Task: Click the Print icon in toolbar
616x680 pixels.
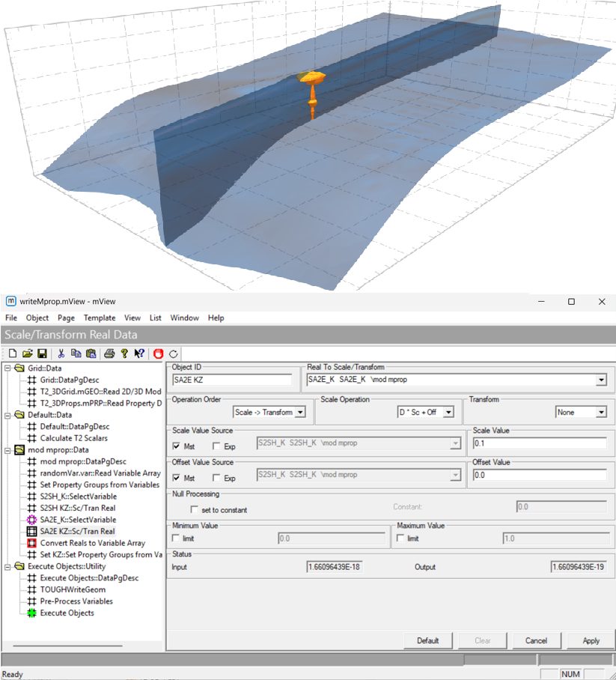Action: [109, 353]
